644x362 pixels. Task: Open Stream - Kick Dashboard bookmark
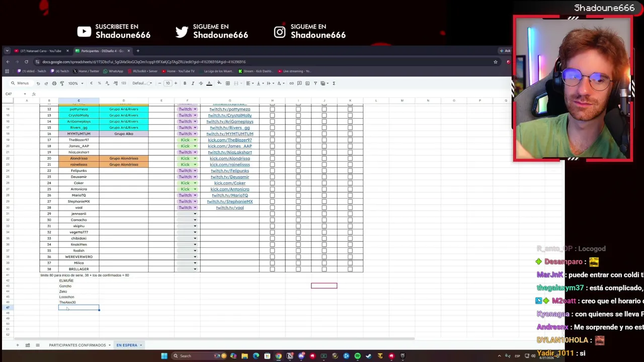[x=255, y=71]
